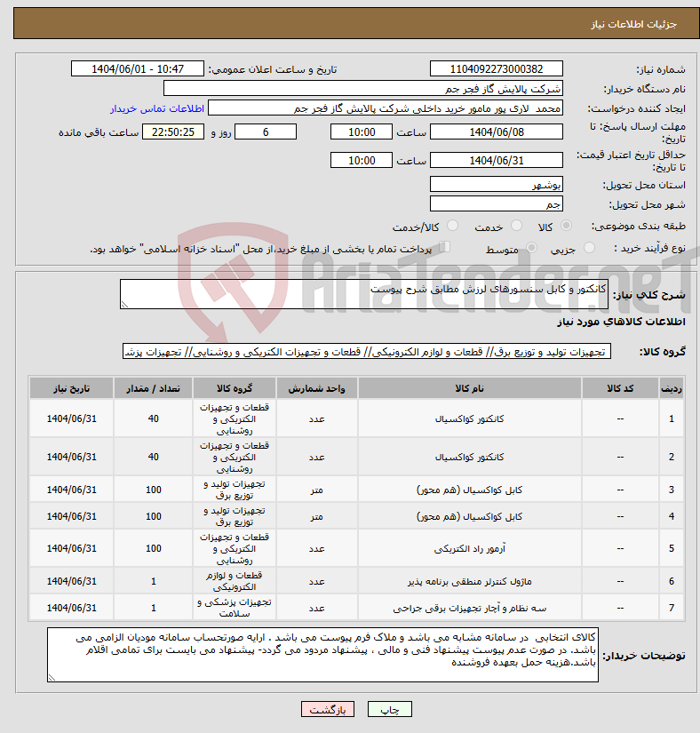Screen dimensions: 700x733
Task: Click the جزئیات اطلاعات نیاز page header
Action: [x=633, y=24]
